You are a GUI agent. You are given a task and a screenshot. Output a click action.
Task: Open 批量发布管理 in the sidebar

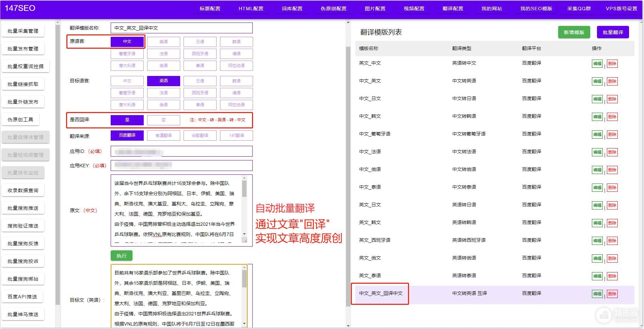point(23,49)
